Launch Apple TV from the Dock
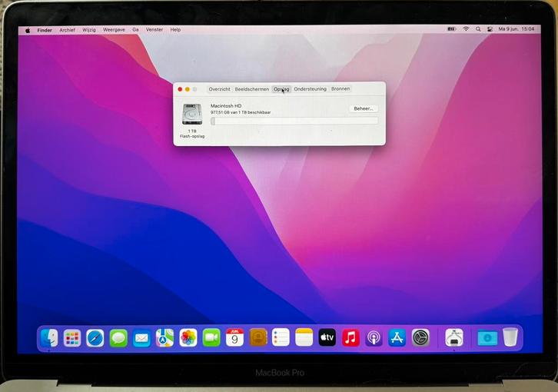 point(327,337)
